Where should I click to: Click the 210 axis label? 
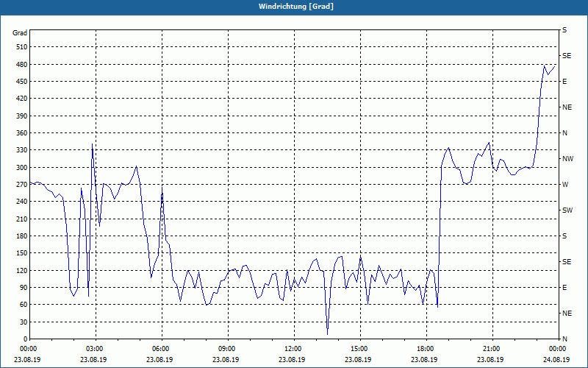click(22, 219)
